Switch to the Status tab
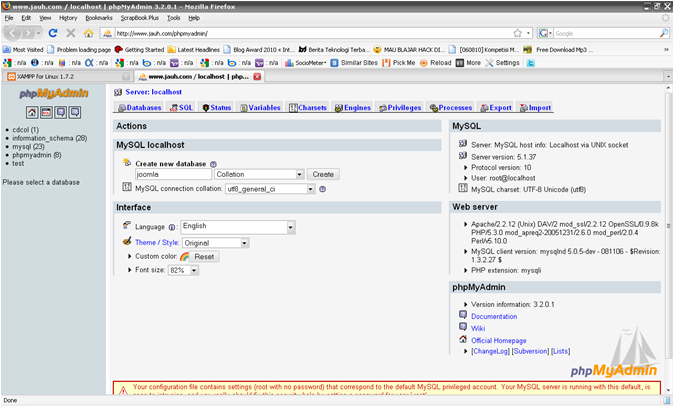This screenshot has width=676, height=411. pyautogui.click(x=217, y=108)
